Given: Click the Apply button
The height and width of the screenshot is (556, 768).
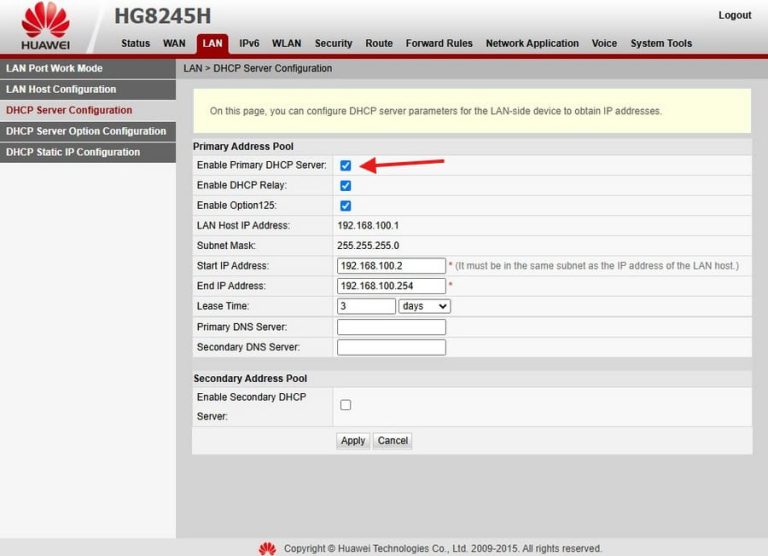Looking at the screenshot, I should [x=353, y=441].
